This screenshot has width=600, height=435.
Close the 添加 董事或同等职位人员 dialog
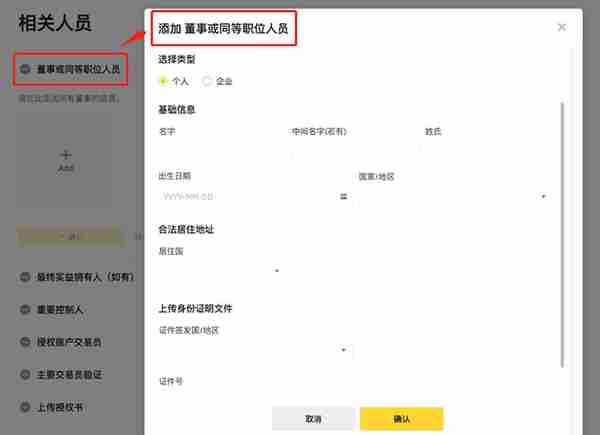pos(562,28)
